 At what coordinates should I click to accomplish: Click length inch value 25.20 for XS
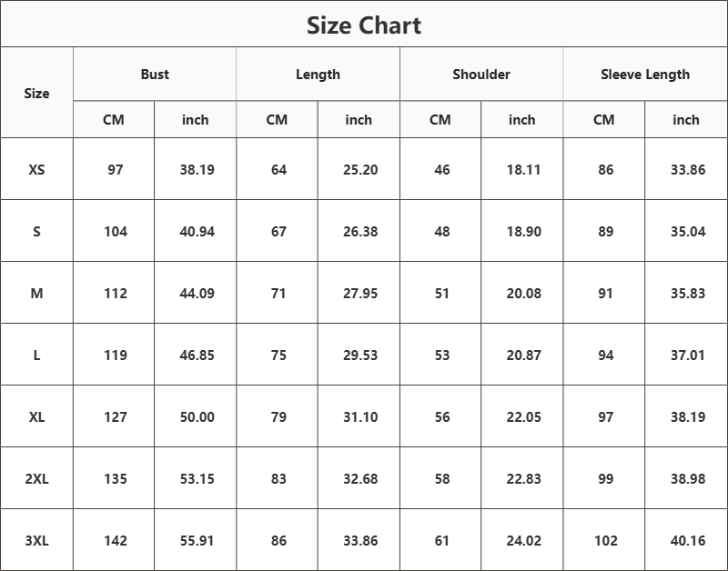click(360, 170)
